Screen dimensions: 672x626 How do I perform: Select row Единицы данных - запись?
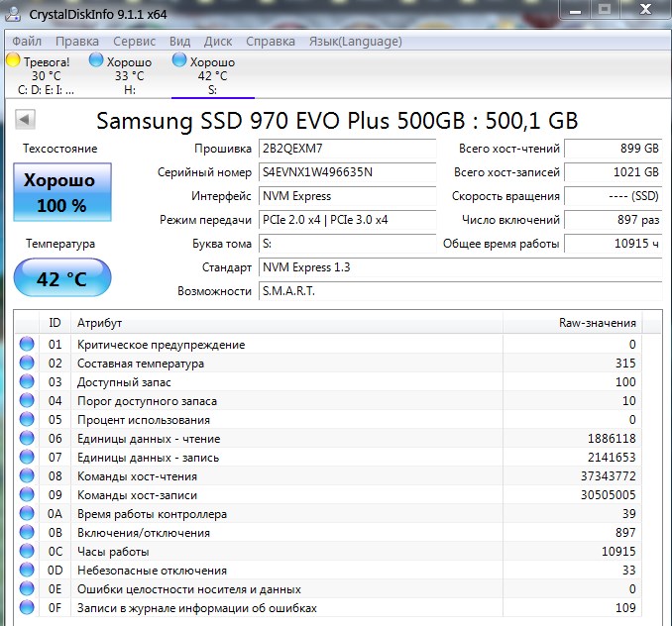[x=328, y=458]
